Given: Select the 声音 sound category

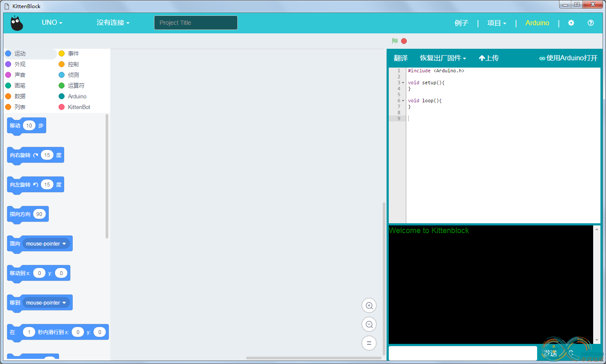Looking at the screenshot, I should (x=30, y=75).
